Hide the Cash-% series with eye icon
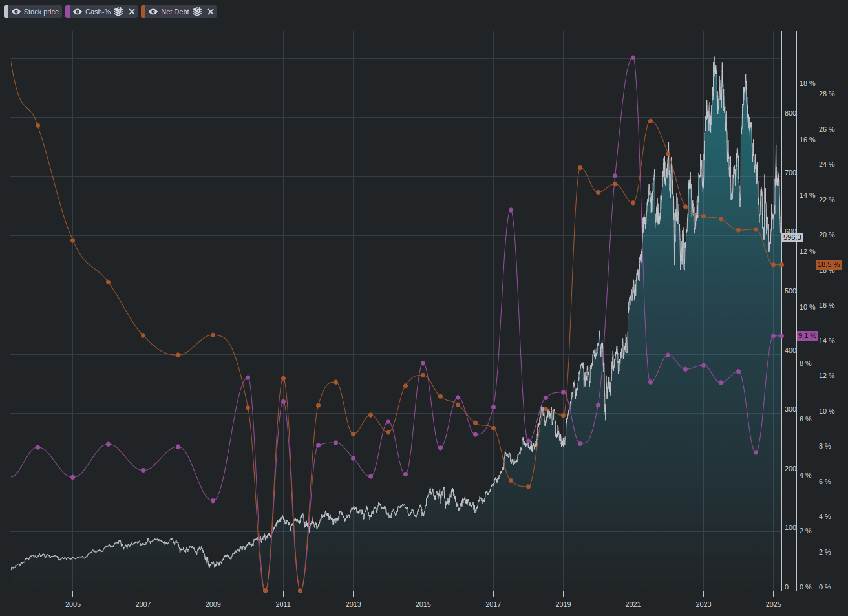 tap(78, 12)
